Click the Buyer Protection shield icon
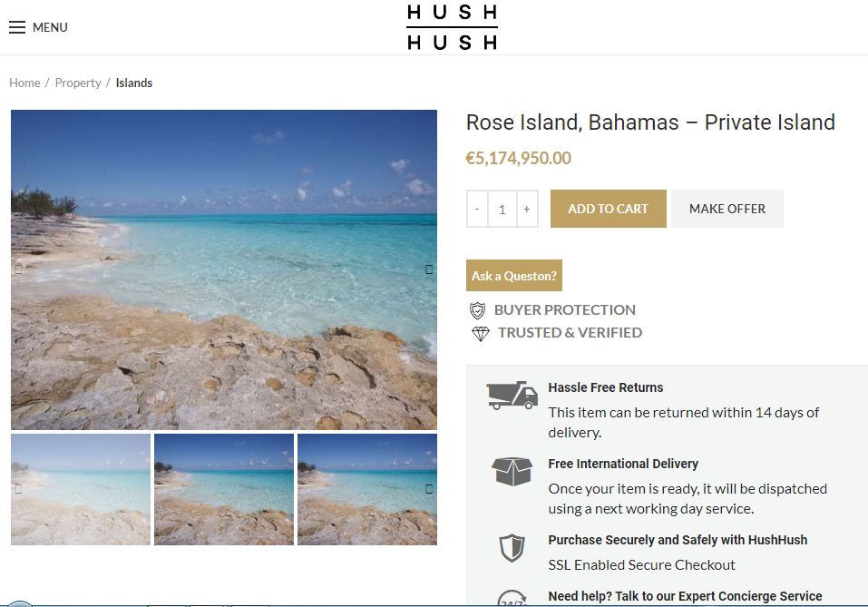The image size is (868, 607). coord(477,310)
